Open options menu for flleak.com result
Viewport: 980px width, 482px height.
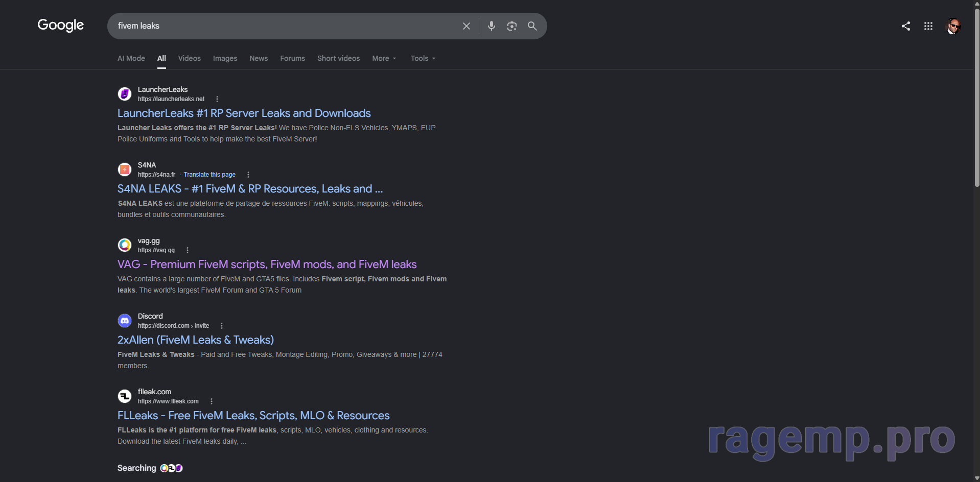point(212,401)
